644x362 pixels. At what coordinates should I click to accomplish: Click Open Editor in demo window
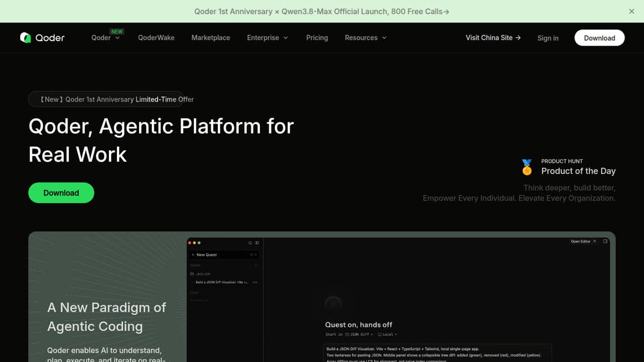pos(583,242)
